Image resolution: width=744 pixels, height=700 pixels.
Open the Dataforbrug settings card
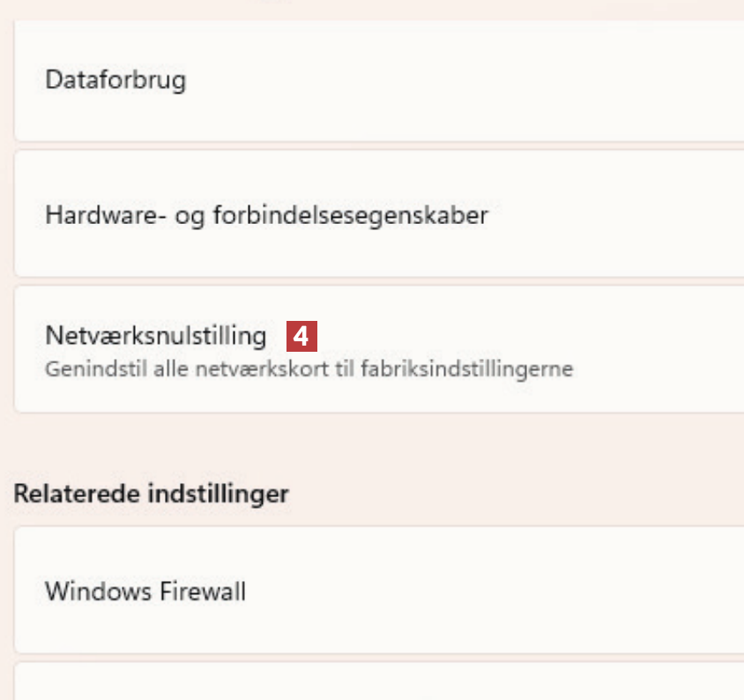(x=379, y=81)
